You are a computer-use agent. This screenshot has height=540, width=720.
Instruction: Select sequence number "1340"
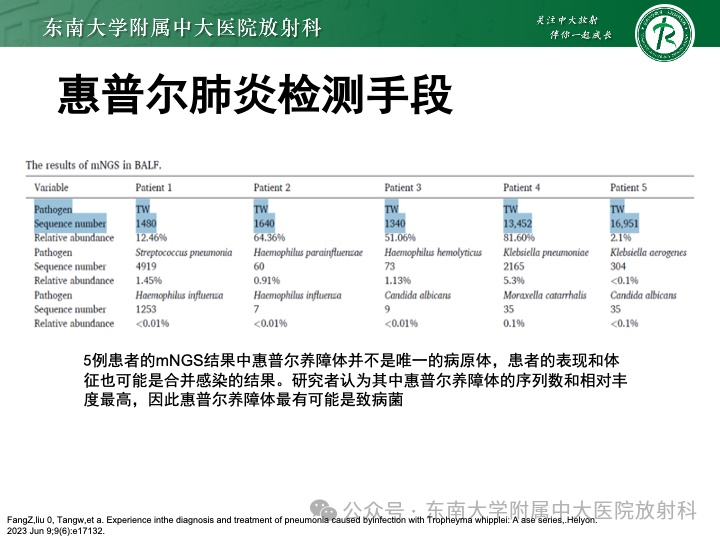point(395,224)
